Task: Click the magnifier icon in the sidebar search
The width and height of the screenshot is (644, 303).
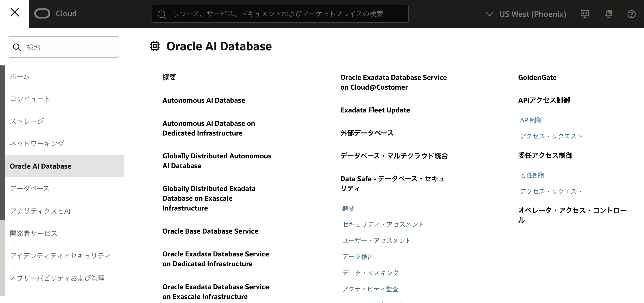Action: [x=17, y=47]
